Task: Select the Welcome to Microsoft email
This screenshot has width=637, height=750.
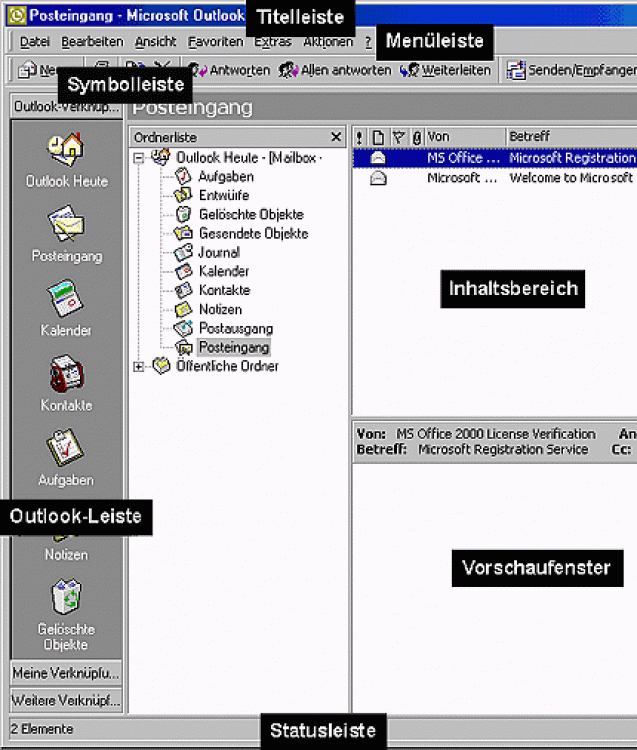Action: tap(570, 178)
